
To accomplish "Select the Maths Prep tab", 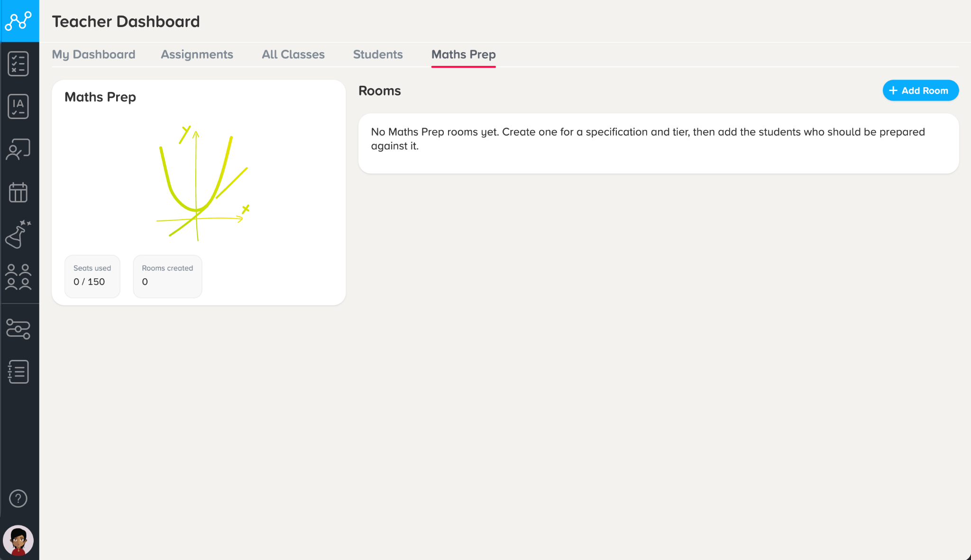I will pyautogui.click(x=464, y=55).
